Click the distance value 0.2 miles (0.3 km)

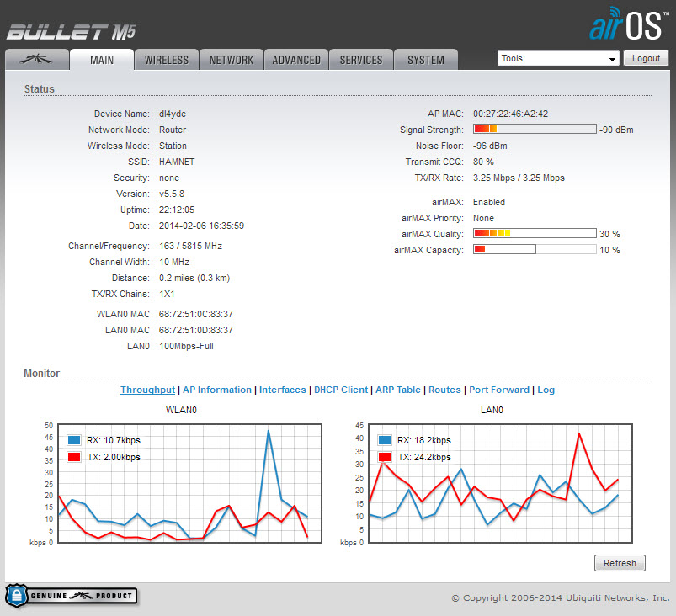pyautogui.click(x=194, y=278)
